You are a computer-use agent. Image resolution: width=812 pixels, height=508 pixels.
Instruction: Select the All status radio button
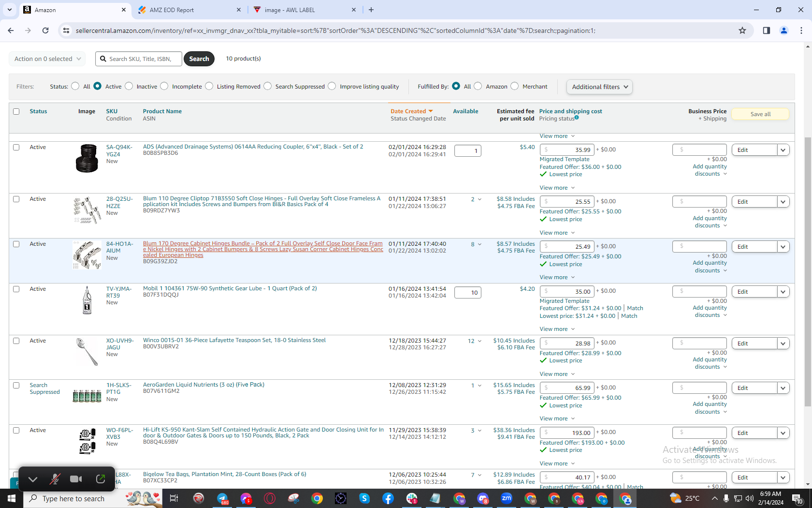[75, 86]
